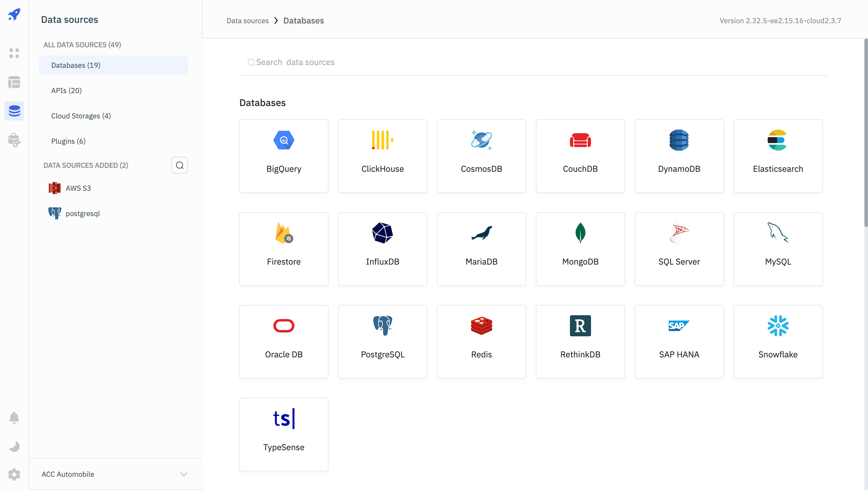Click the APIs (20) category
The image size is (868, 490).
[66, 90]
